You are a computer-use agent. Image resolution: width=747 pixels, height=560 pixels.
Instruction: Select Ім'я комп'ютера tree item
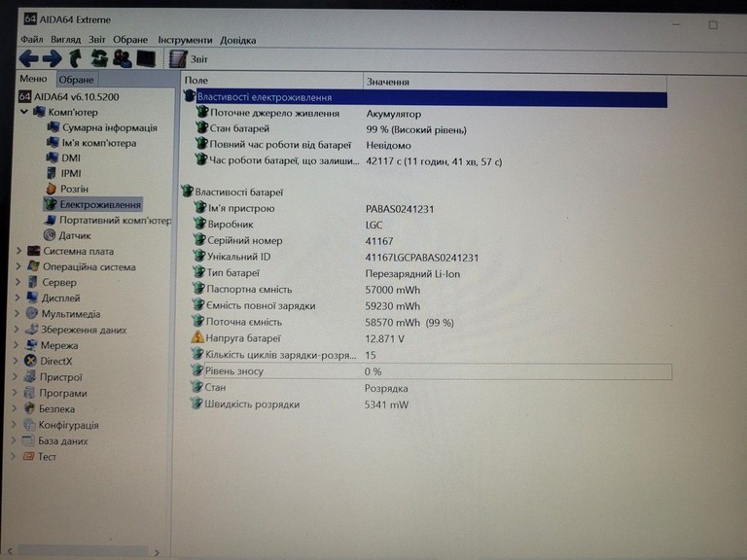coord(91,143)
